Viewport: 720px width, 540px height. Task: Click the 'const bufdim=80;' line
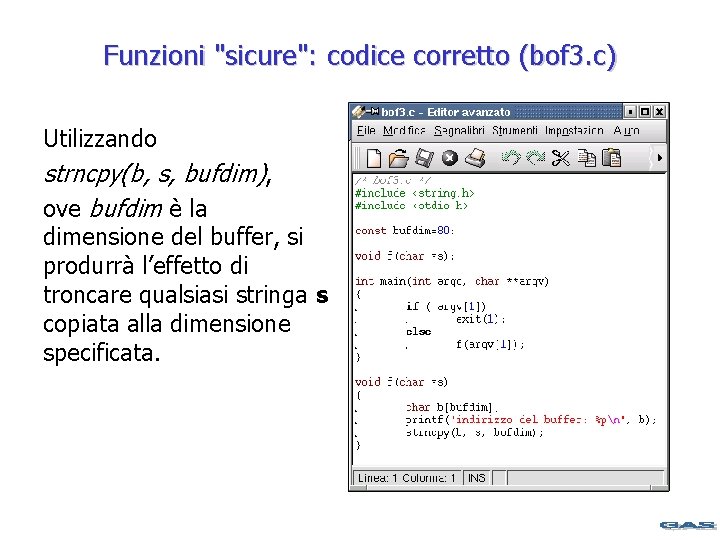[x=405, y=231]
